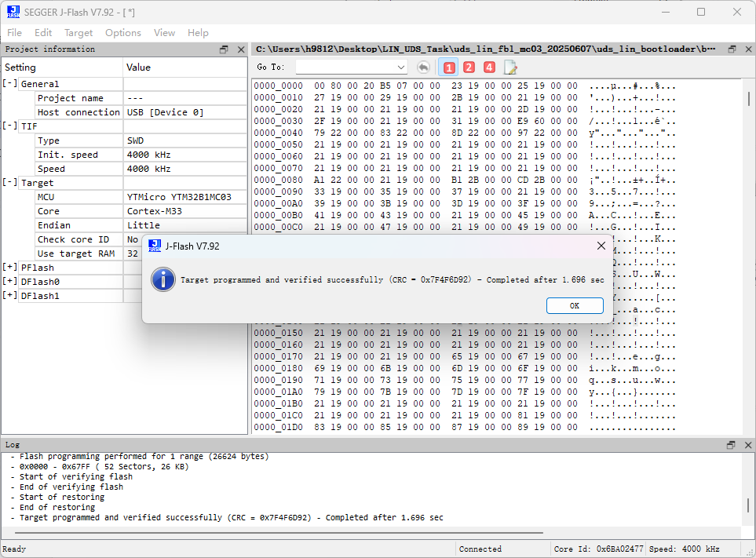
Task: Click OK in the J-Flash dialog
Action: pyautogui.click(x=575, y=305)
